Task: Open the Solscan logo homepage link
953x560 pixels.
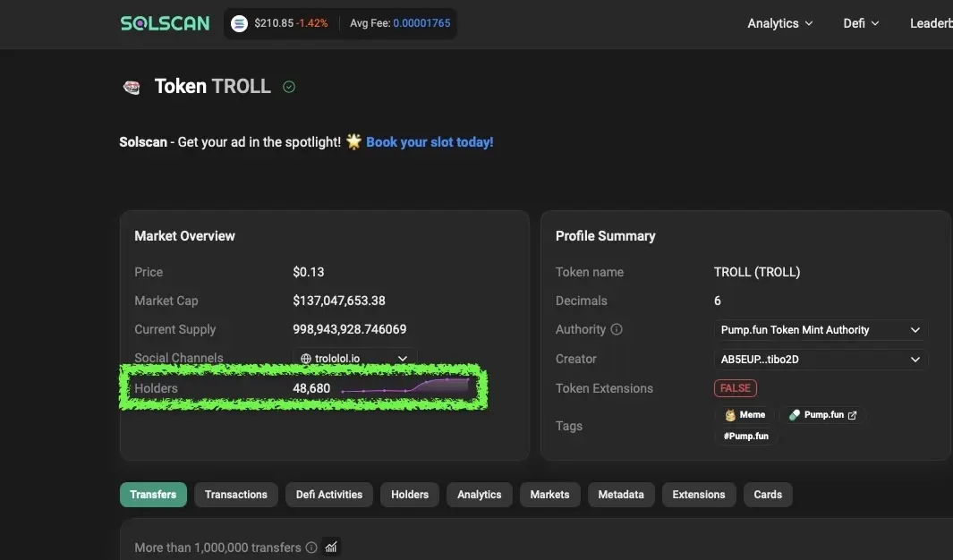Action: click(165, 23)
